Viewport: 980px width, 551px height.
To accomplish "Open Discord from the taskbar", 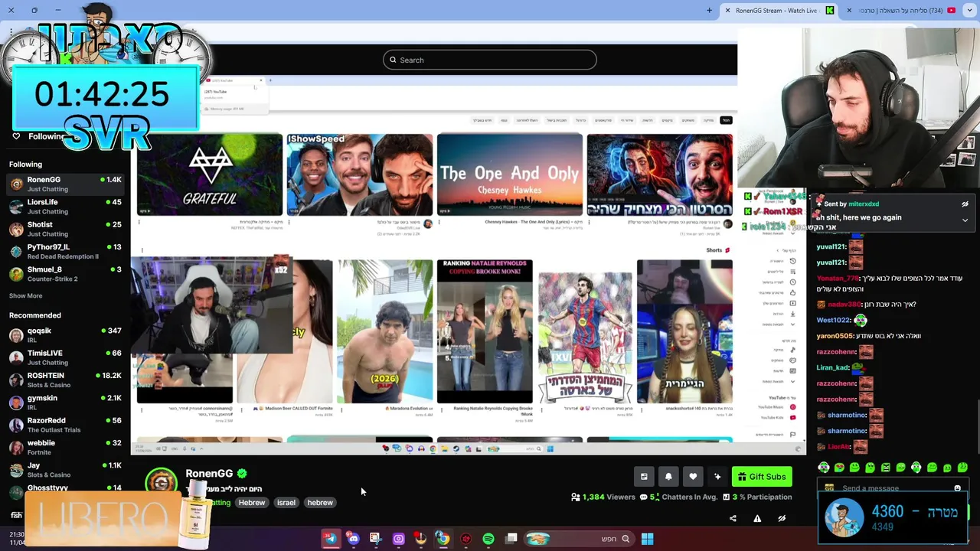I will (x=353, y=539).
